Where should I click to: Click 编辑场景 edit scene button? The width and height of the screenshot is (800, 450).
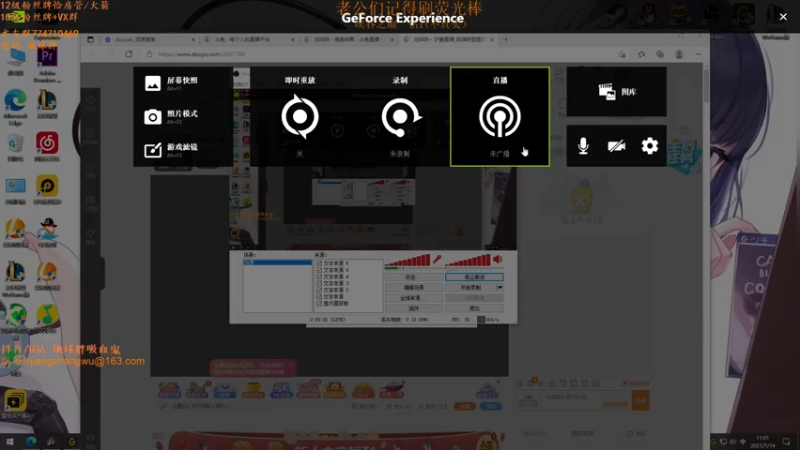click(414, 288)
